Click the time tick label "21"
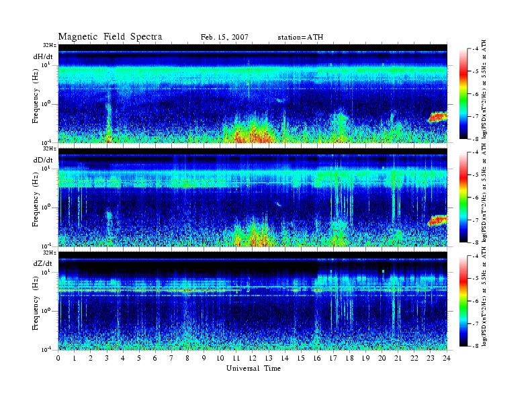Screen dimensions: 532x411 pyautogui.click(x=398, y=358)
